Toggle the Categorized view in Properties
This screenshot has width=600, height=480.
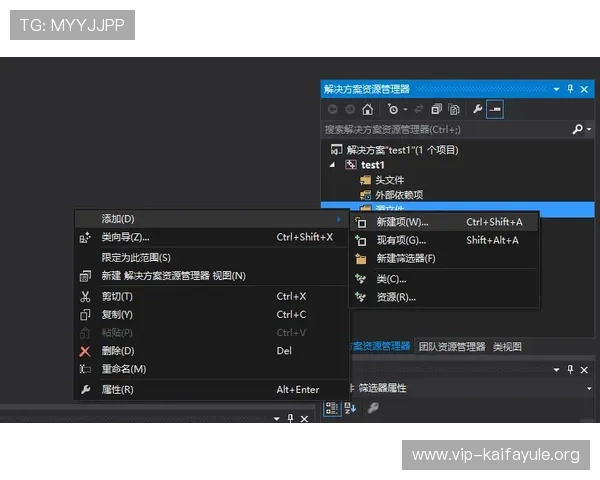[x=332, y=408]
